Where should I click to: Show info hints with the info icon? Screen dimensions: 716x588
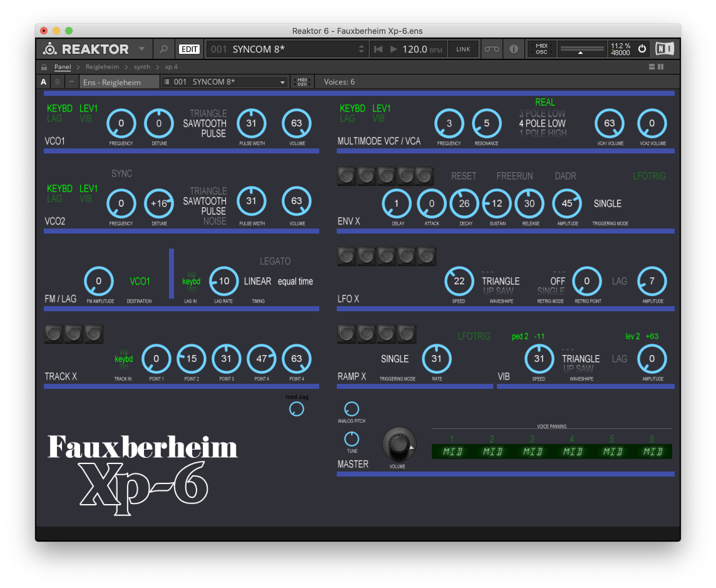(x=514, y=49)
